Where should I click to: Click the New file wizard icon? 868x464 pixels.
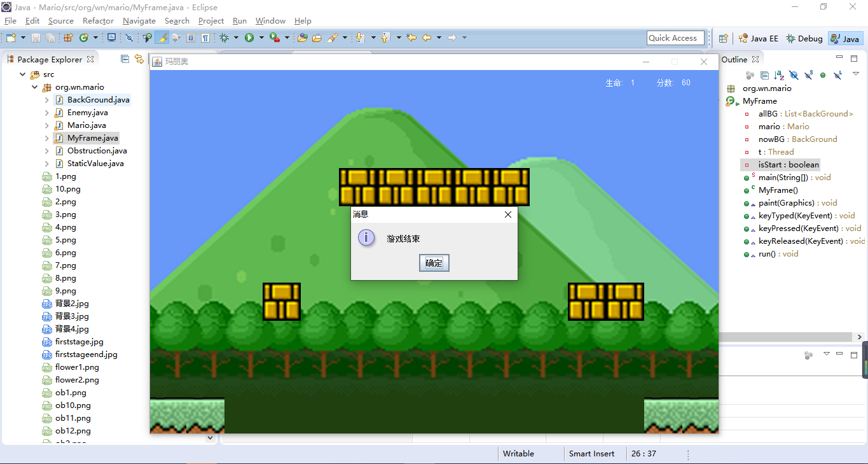pyautogui.click(x=11, y=38)
